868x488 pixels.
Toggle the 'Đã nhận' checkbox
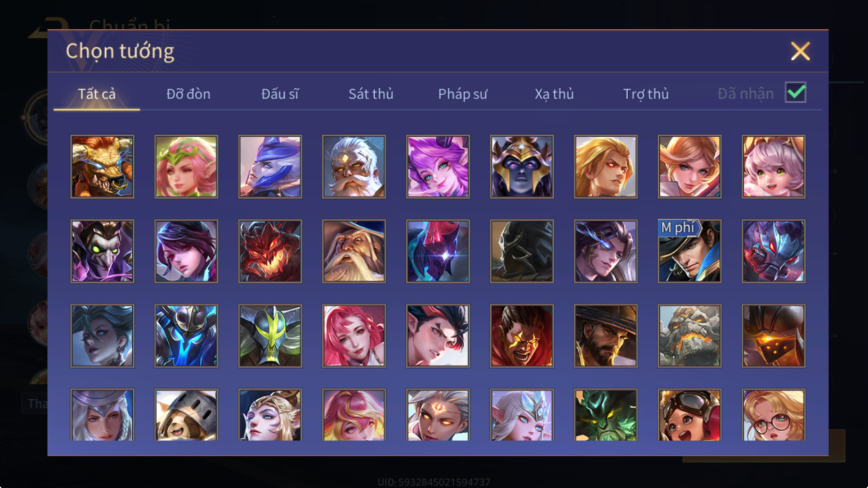pyautogui.click(x=795, y=93)
